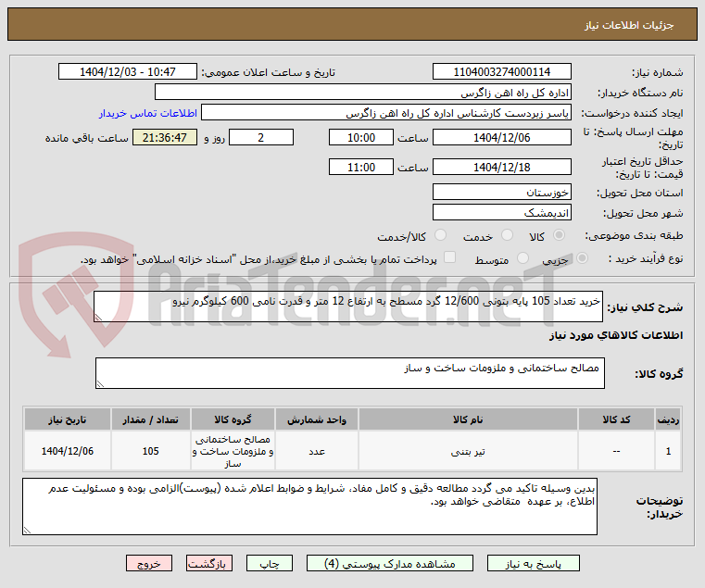
Task: Click the تیر بتنی item name cell
Action: pos(468,451)
